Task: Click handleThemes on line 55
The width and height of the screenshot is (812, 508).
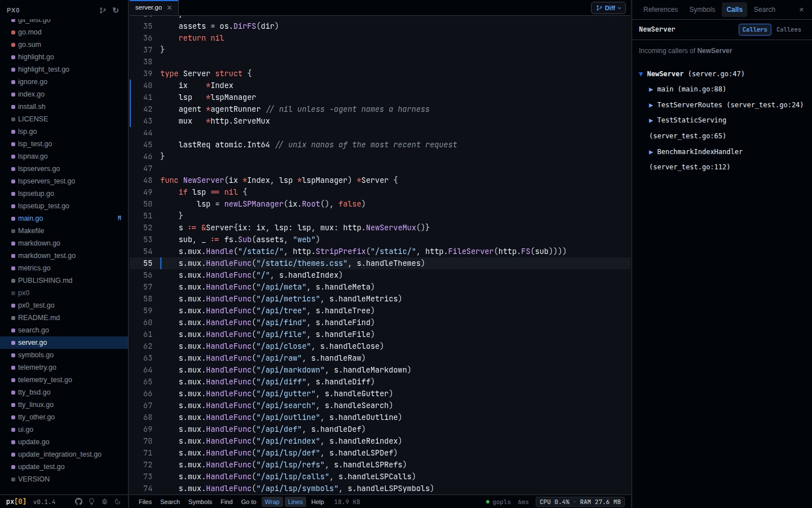Action: pos(393,264)
